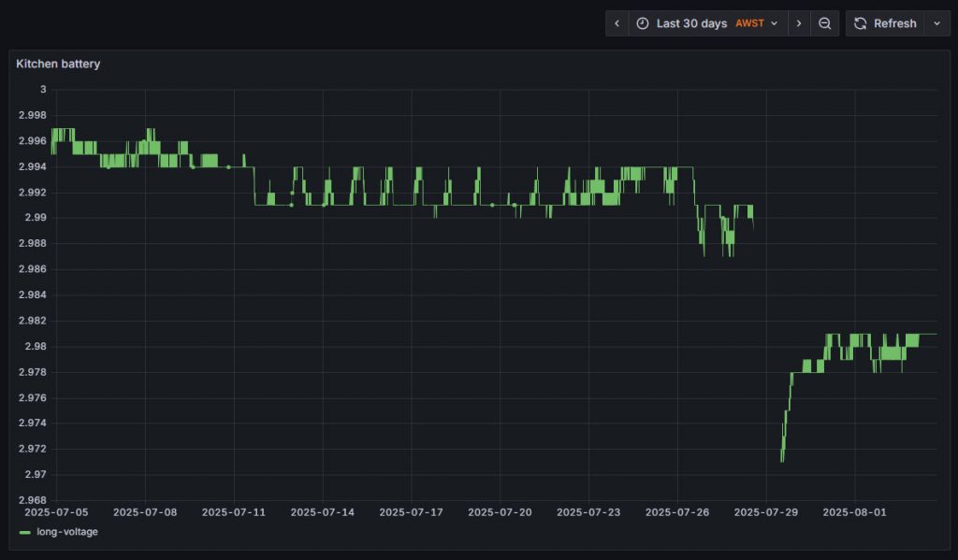
Task: Click the 2025-07-20 x-axis date label
Action: coord(500,512)
